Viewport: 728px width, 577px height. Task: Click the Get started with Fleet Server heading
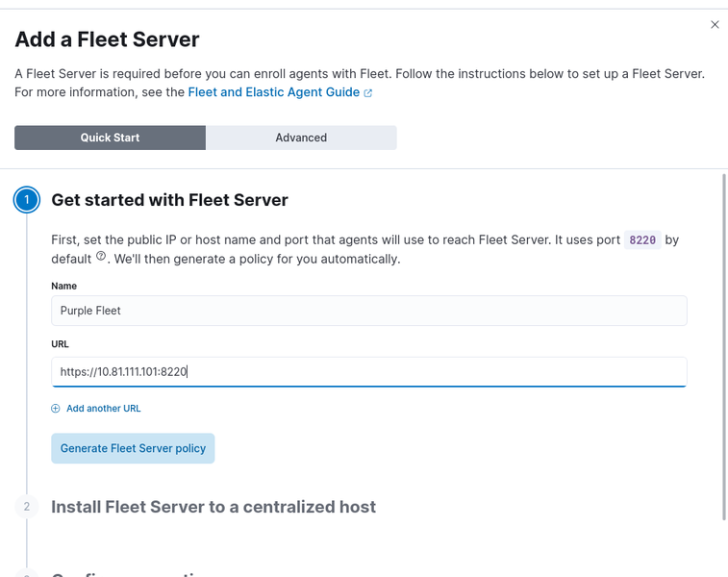(x=169, y=200)
